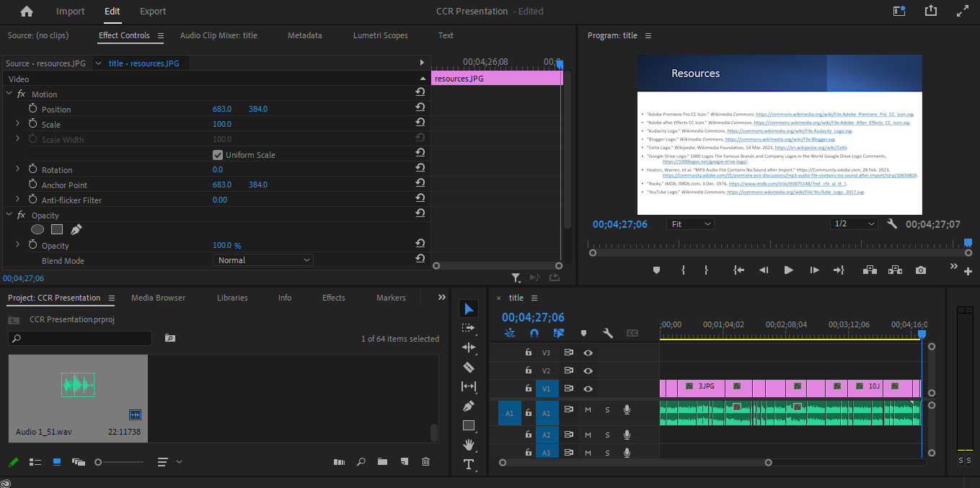Switch to the Export tab
This screenshot has width=980, height=488.
click(x=153, y=11)
